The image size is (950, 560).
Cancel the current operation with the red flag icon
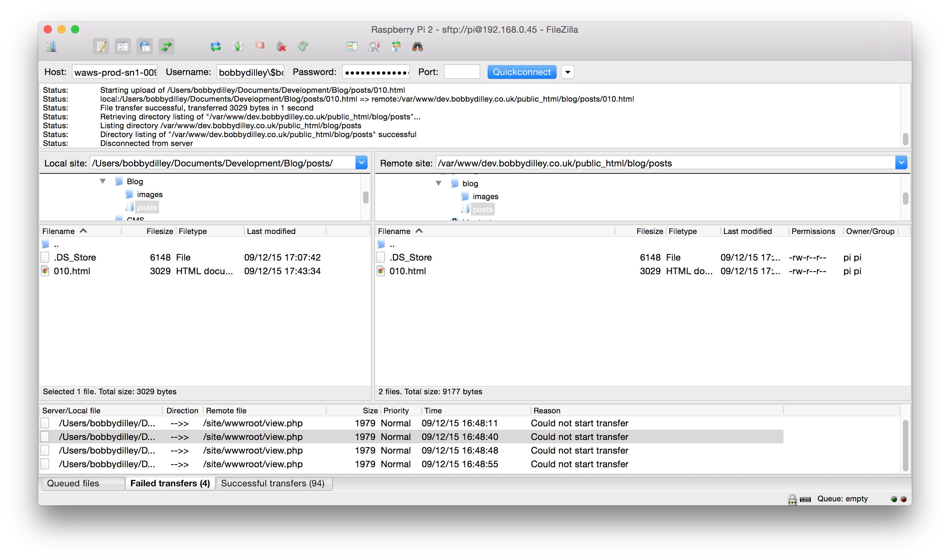click(260, 46)
